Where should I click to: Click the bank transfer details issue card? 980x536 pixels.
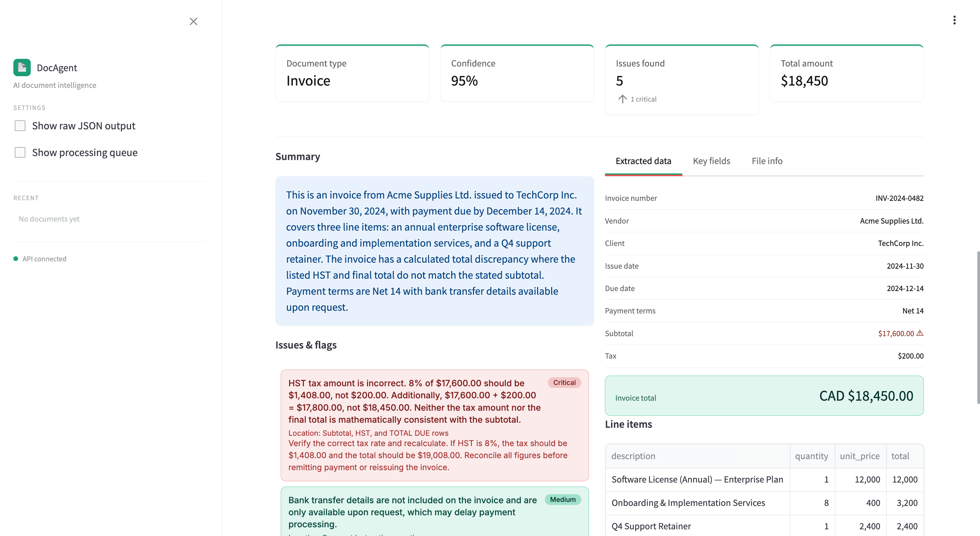click(435, 511)
